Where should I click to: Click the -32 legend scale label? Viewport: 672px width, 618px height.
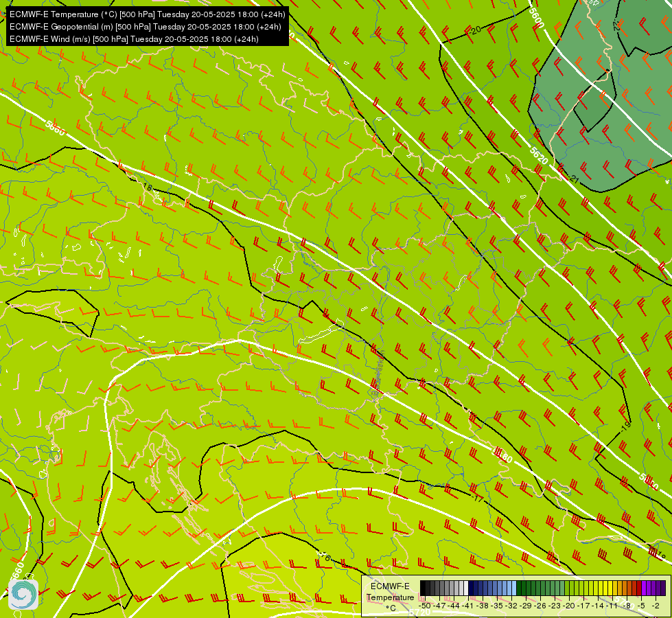(511, 606)
